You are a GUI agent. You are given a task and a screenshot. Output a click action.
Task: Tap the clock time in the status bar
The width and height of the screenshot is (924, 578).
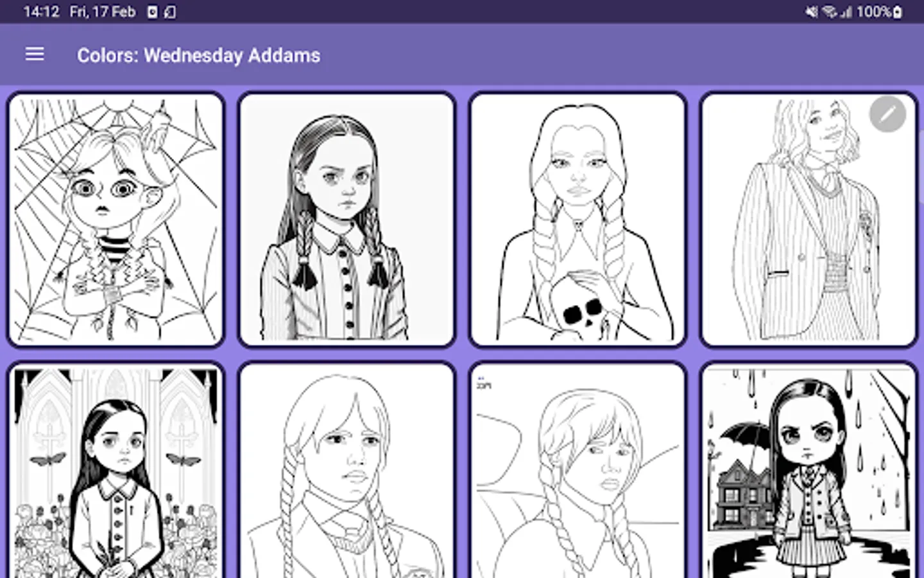pos(41,12)
